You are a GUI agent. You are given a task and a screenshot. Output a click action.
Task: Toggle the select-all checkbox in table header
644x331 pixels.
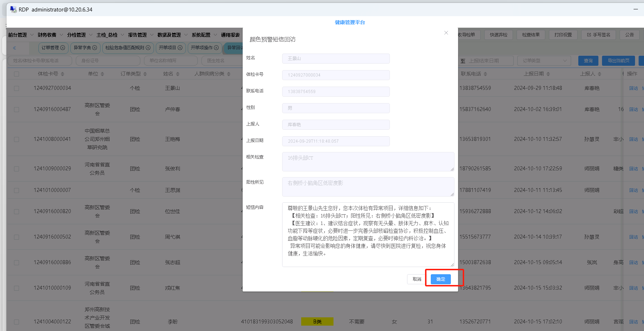[17, 74]
